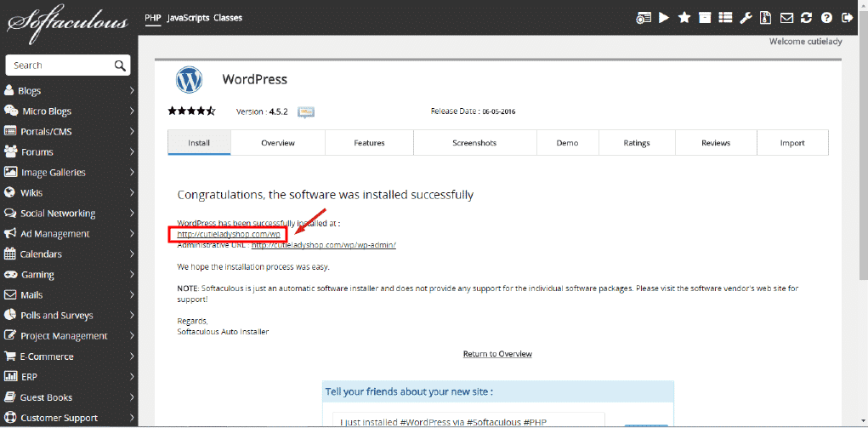Click the five-star rating display
868x428 pixels.
pyautogui.click(x=191, y=111)
